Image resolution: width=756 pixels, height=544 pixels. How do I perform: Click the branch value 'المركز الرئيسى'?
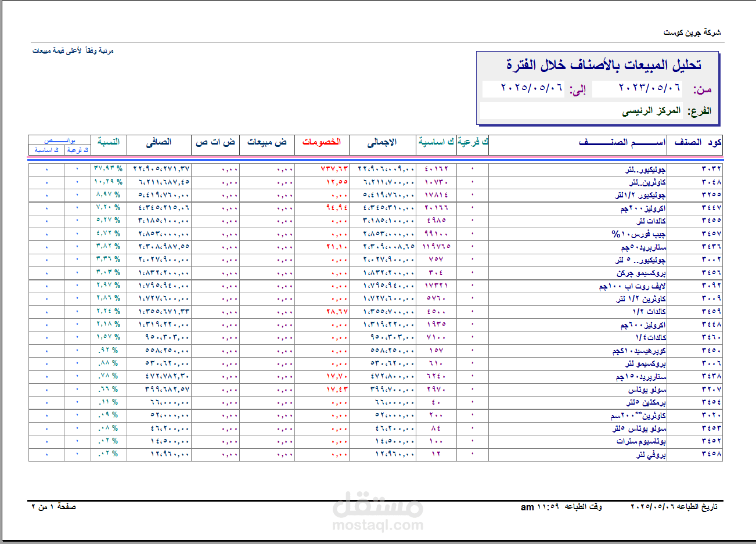point(651,110)
